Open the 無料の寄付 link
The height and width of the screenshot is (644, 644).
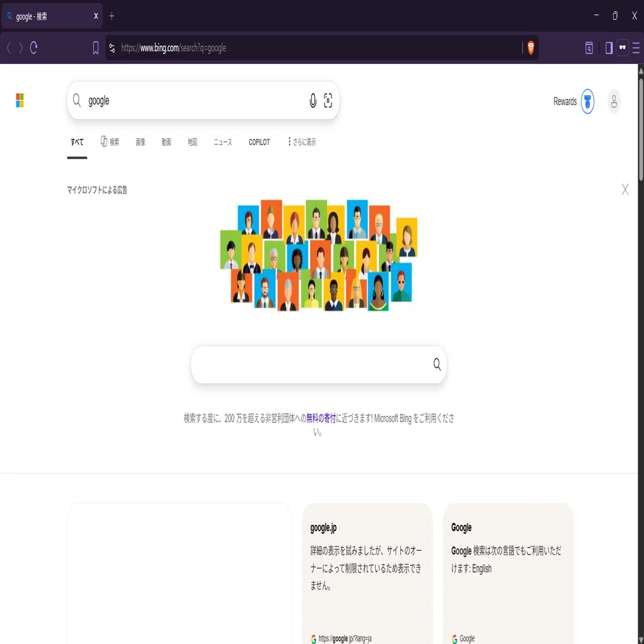click(x=321, y=418)
